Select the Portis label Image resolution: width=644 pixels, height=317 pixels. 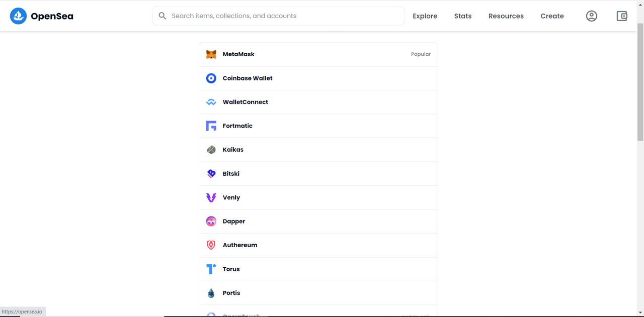(x=231, y=293)
